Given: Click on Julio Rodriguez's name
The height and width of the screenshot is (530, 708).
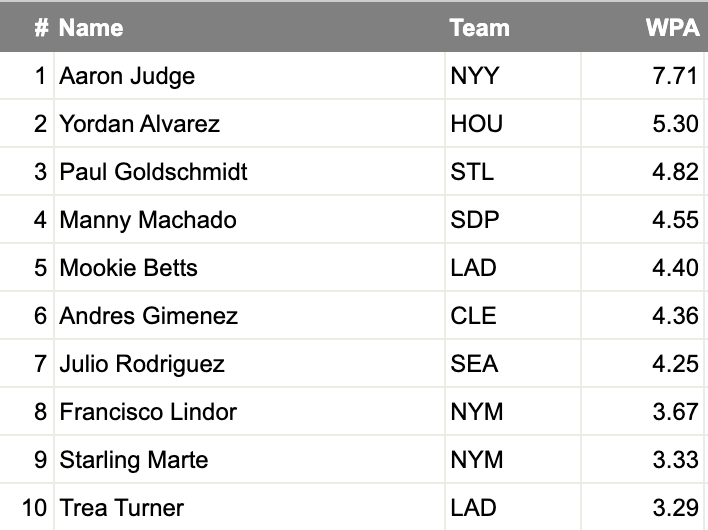Looking at the screenshot, I should pyautogui.click(x=142, y=364).
